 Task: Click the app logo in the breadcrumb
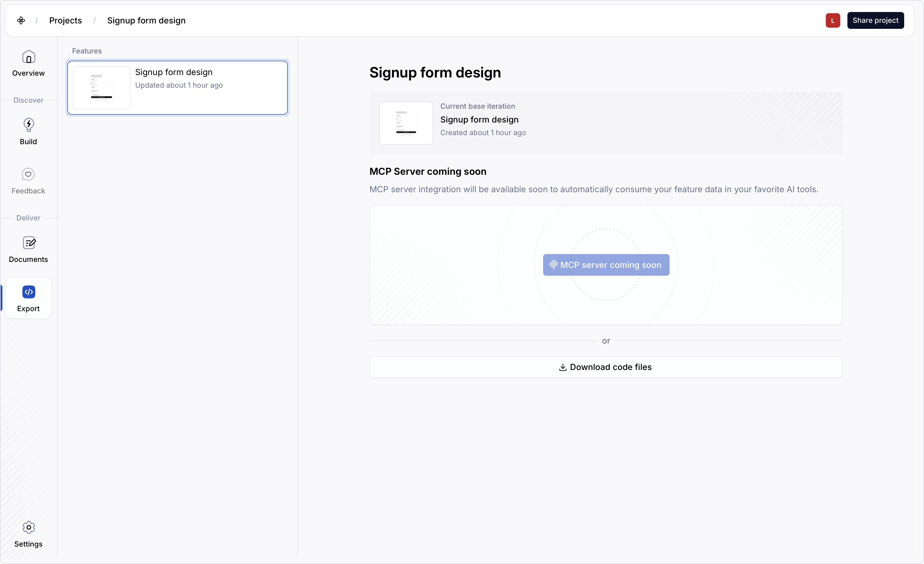click(x=21, y=20)
